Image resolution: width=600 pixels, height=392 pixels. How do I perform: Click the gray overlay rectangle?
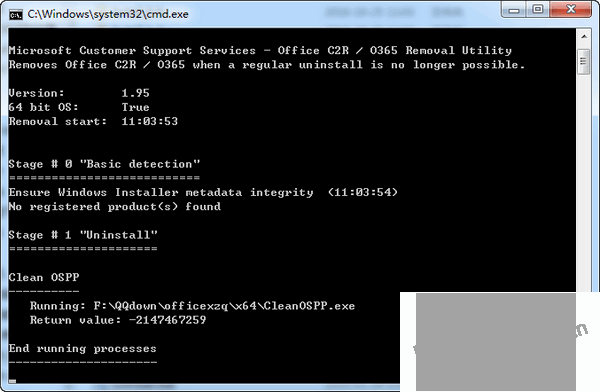pyautogui.click(x=496, y=342)
